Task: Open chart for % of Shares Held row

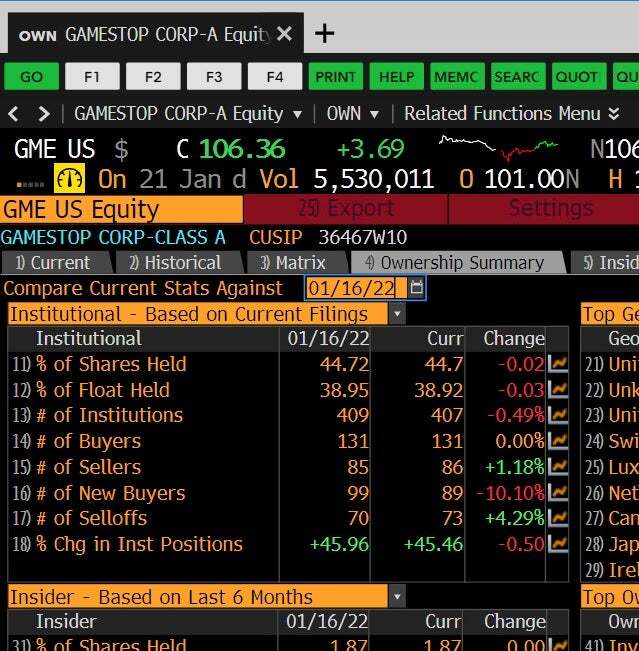Action: coord(558,364)
